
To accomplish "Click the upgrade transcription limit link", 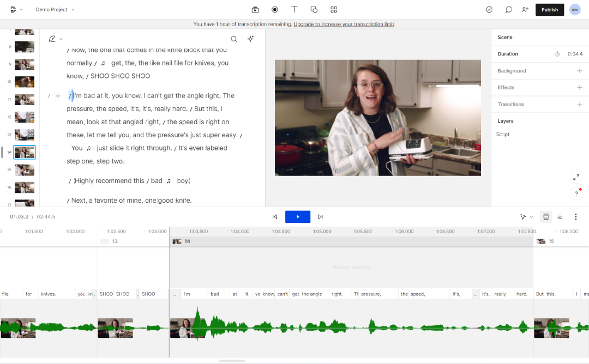I will pyautogui.click(x=344, y=24).
